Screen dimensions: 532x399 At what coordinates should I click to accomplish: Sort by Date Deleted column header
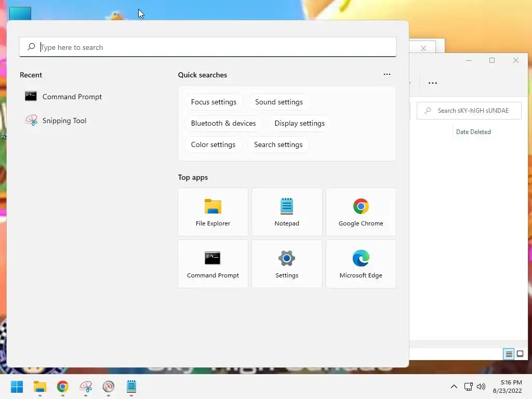tap(473, 132)
